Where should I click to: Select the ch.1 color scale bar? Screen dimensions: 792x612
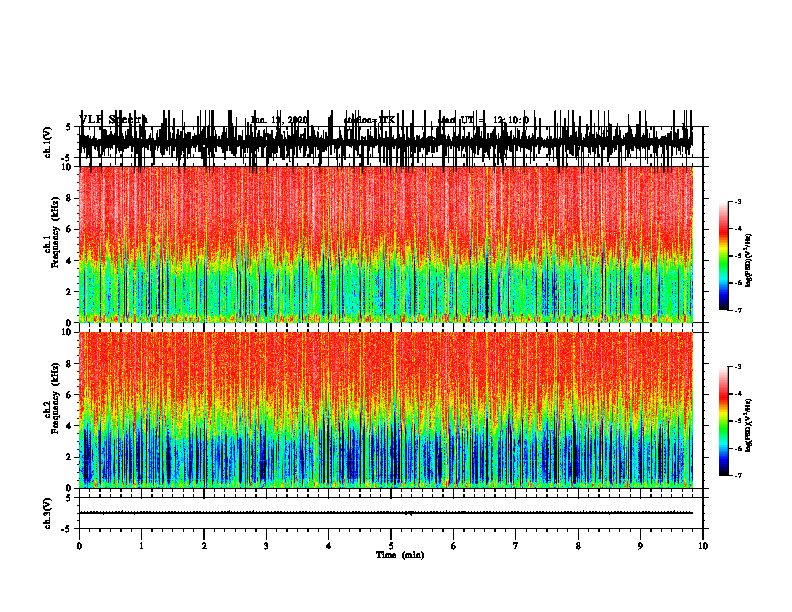pyautogui.click(x=724, y=256)
